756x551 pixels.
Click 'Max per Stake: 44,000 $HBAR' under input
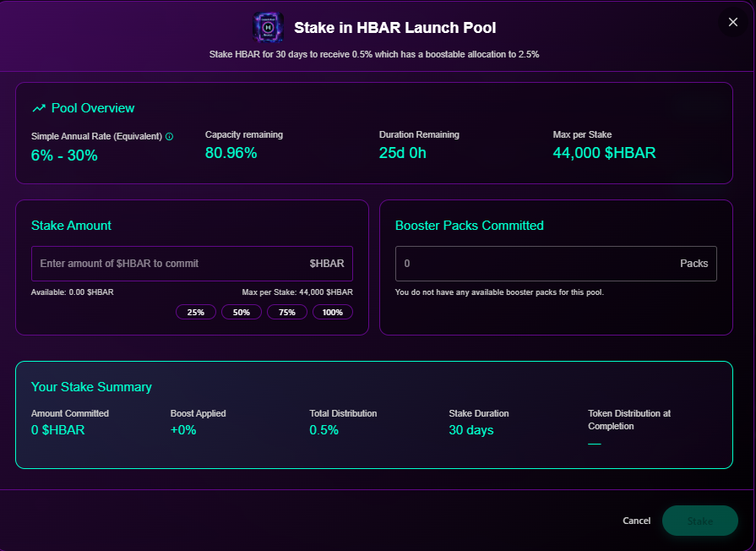[297, 292]
